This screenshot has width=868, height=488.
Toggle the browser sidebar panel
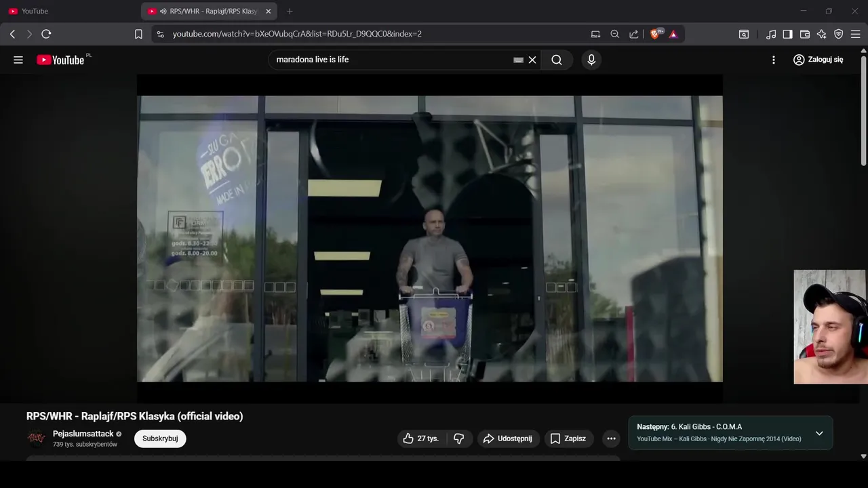pos(787,34)
